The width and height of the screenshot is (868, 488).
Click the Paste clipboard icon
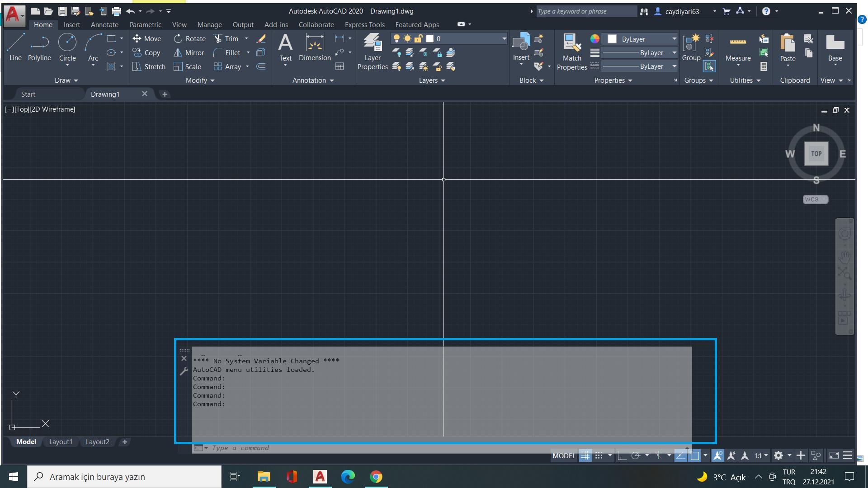pyautogui.click(x=788, y=47)
